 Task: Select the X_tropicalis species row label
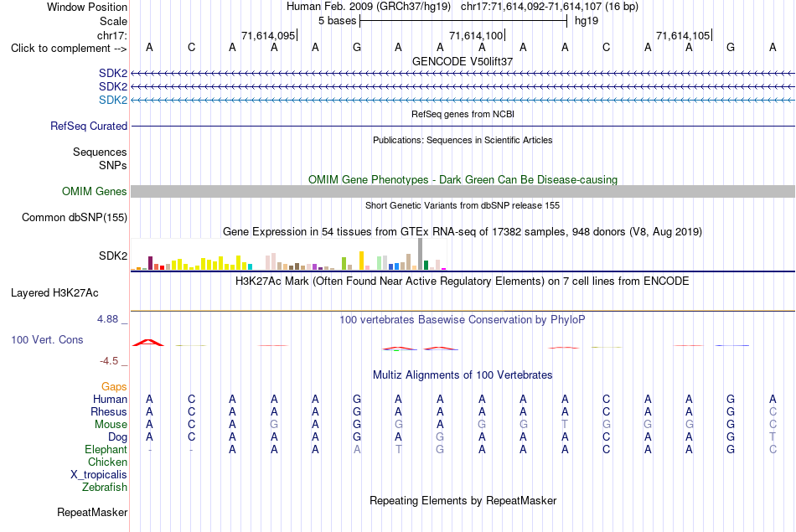click(99, 475)
